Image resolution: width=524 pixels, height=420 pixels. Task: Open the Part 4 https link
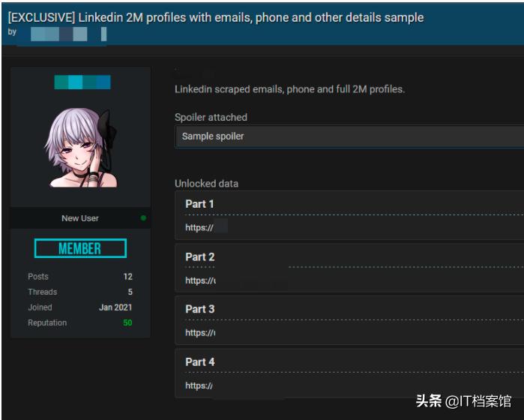(x=199, y=385)
